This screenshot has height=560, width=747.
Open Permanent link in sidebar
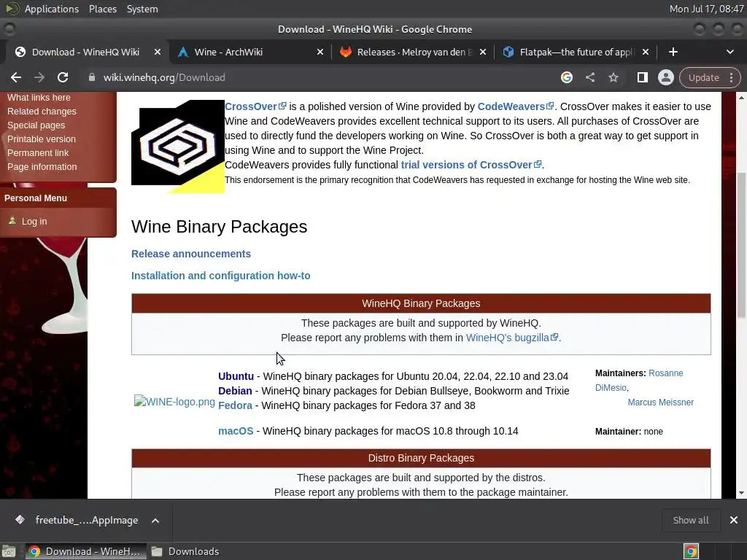(x=38, y=152)
